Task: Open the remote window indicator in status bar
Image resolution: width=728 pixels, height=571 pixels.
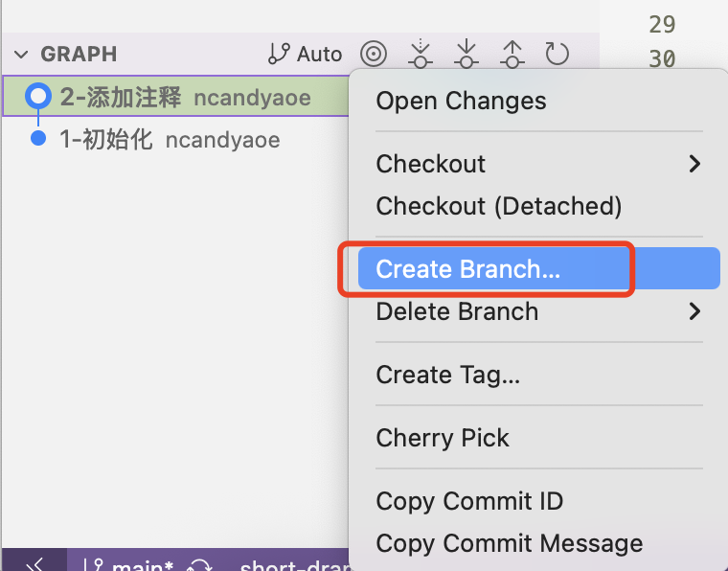Action: click(34, 562)
